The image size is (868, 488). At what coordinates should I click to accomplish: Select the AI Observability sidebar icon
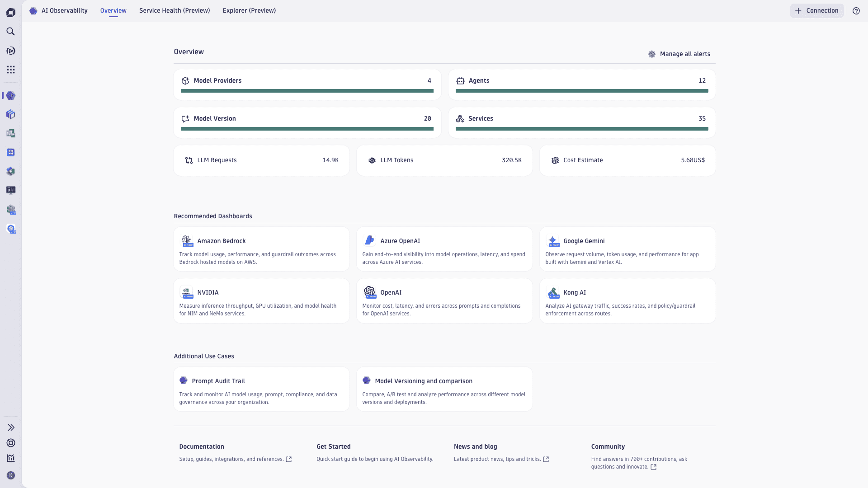tap(11, 95)
